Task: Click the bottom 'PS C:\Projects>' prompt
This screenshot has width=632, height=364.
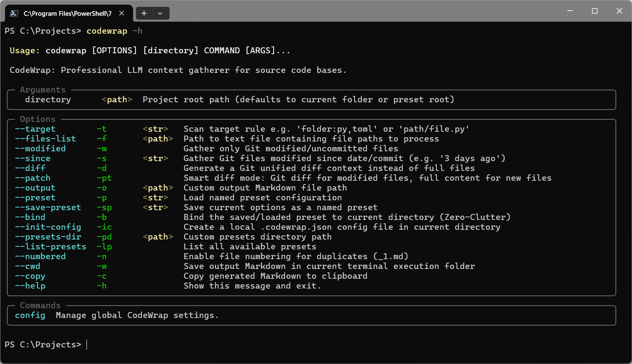Action: pyautogui.click(x=43, y=345)
